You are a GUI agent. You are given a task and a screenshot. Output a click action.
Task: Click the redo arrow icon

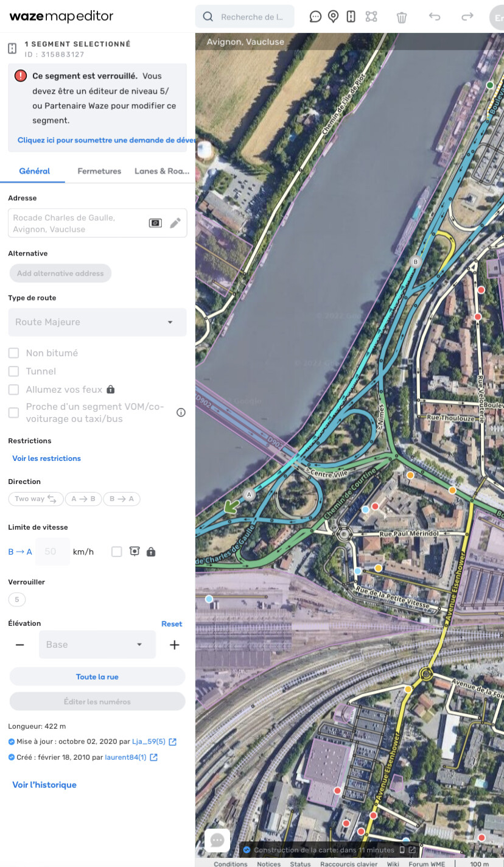click(467, 16)
